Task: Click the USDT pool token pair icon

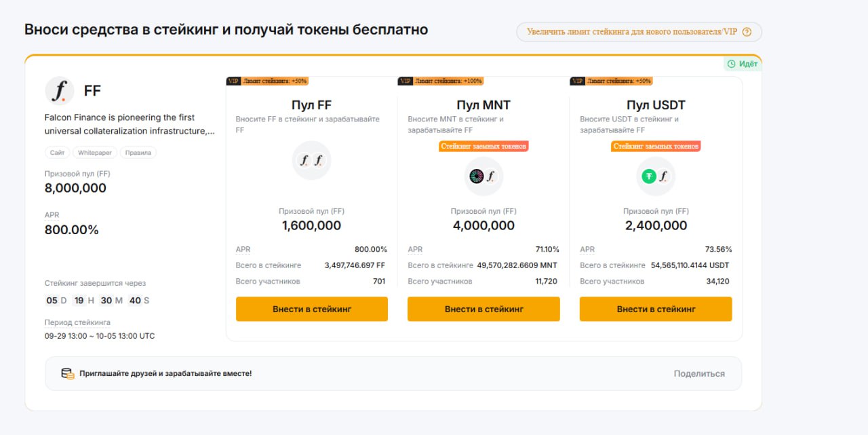Action: (656, 176)
